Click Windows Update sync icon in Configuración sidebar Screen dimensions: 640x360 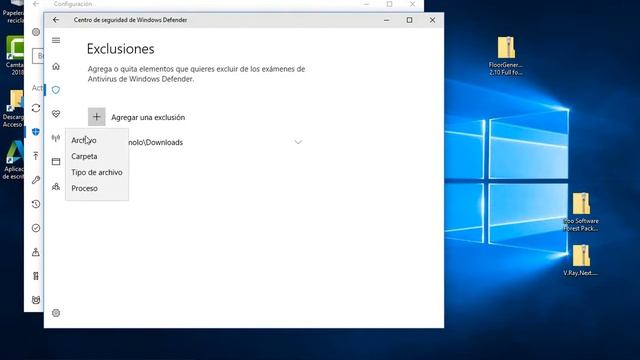point(36,108)
